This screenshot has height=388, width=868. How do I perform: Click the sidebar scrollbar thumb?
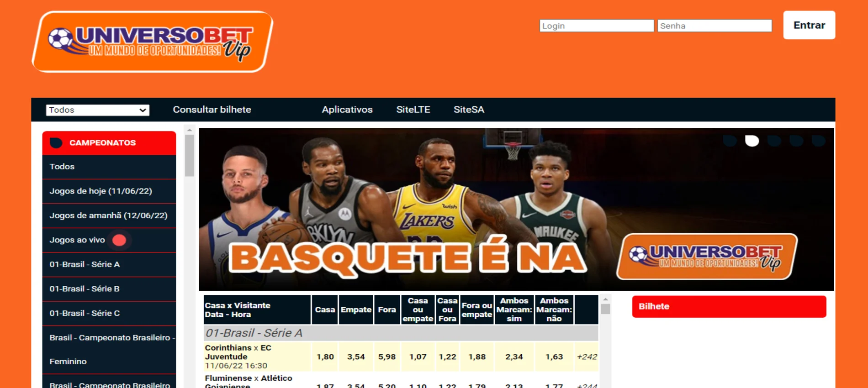190,156
